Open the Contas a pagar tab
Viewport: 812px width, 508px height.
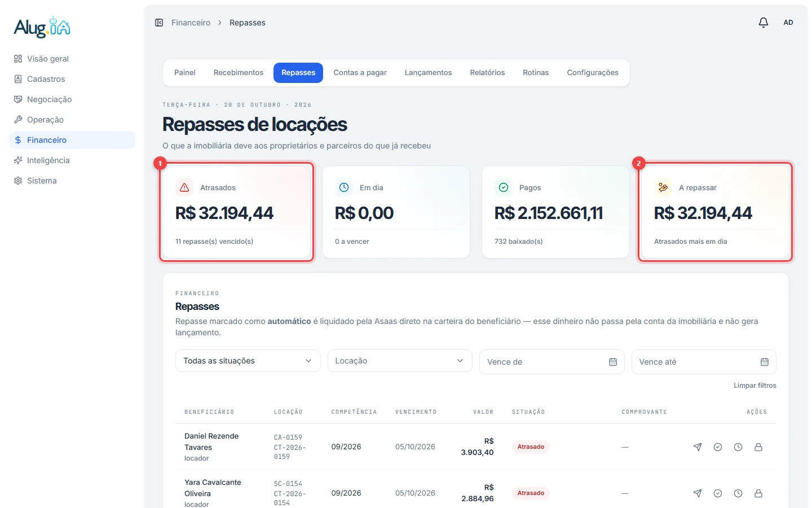pyautogui.click(x=360, y=73)
